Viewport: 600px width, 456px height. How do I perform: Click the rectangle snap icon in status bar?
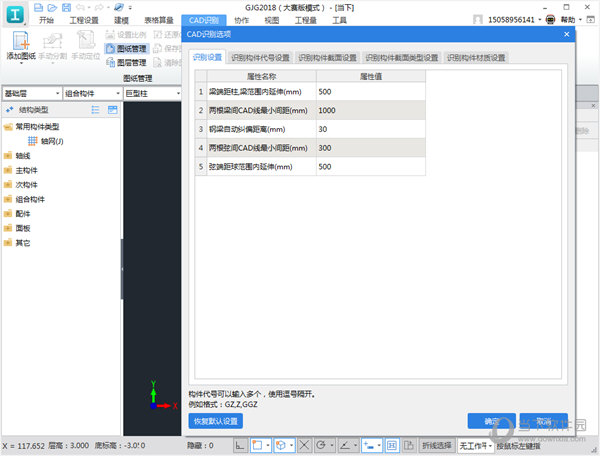pos(257,445)
